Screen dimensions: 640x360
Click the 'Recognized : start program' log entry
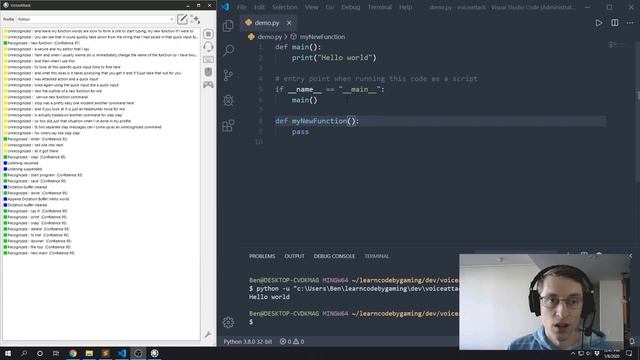pyautogui.click(x=43, y=175)
